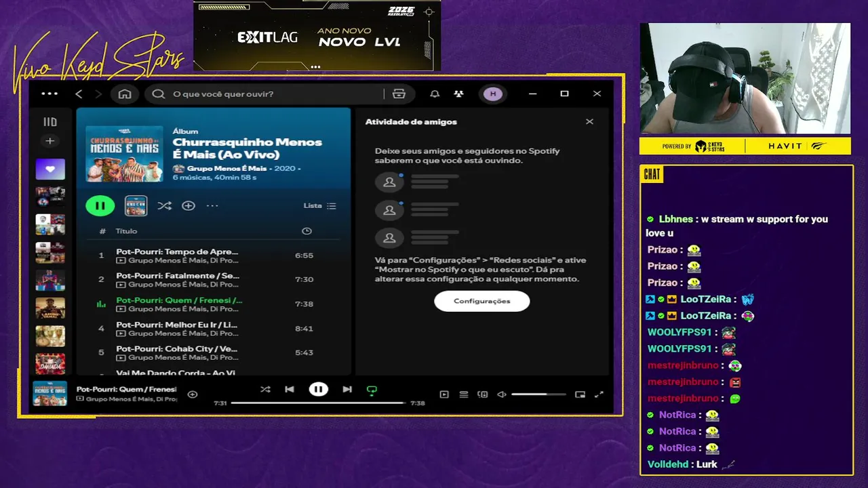The height and width of the screenshot is (488, 868).
Task: Close the 'Atividade de amigos' panel
Action: point(589,122)
